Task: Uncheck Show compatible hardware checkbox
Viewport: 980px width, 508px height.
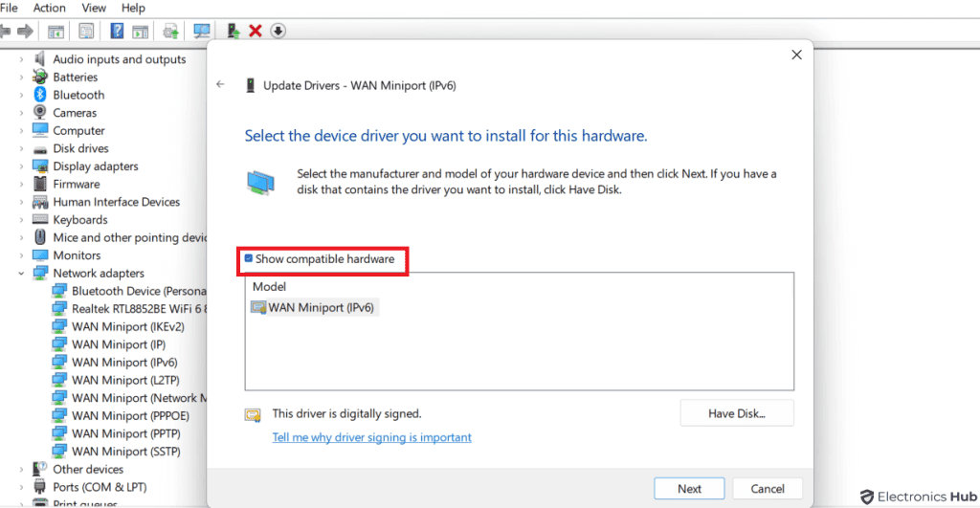Action: 248,258
